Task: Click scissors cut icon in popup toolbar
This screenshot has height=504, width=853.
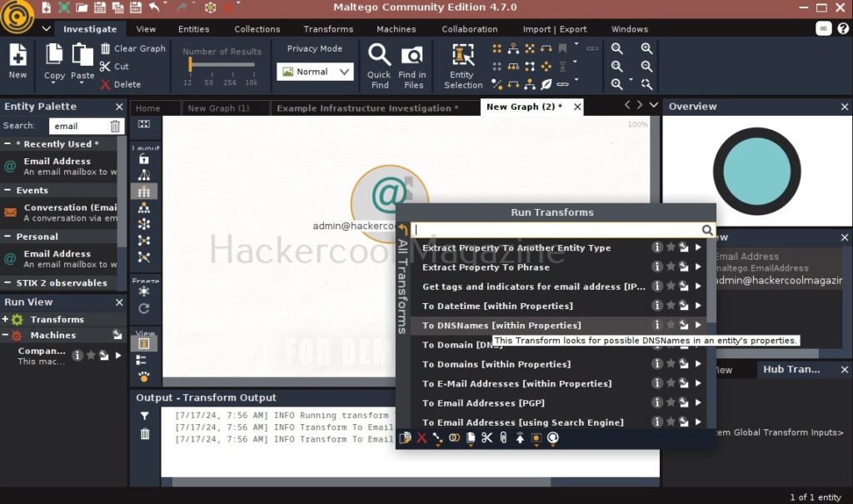Action: tap(486, 437)
